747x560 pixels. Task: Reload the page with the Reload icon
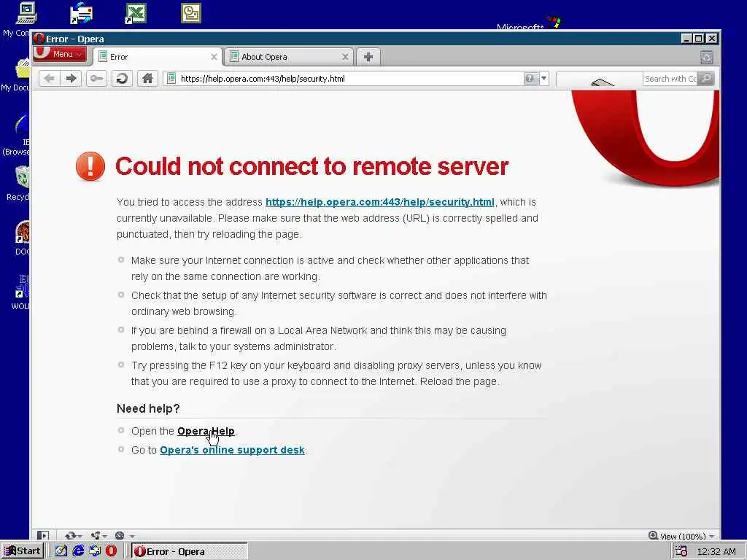pos(122,78)
